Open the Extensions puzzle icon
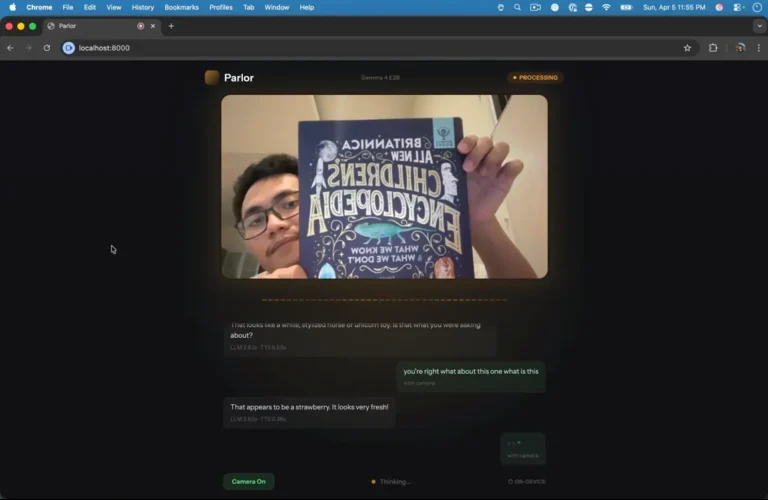 [x=713, y=48]
